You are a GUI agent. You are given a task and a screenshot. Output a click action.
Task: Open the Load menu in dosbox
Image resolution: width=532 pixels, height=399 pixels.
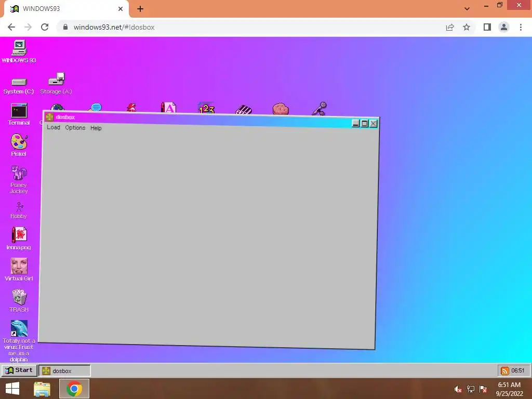pyautogui.click(x=54, y=127)
